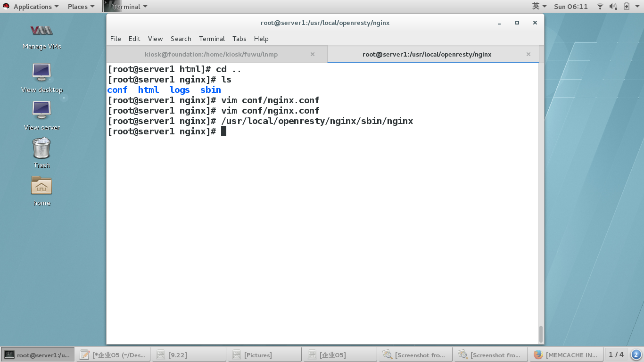The image size is (644, 362).
Task: Click the html directory name
Action: [149, 90]
